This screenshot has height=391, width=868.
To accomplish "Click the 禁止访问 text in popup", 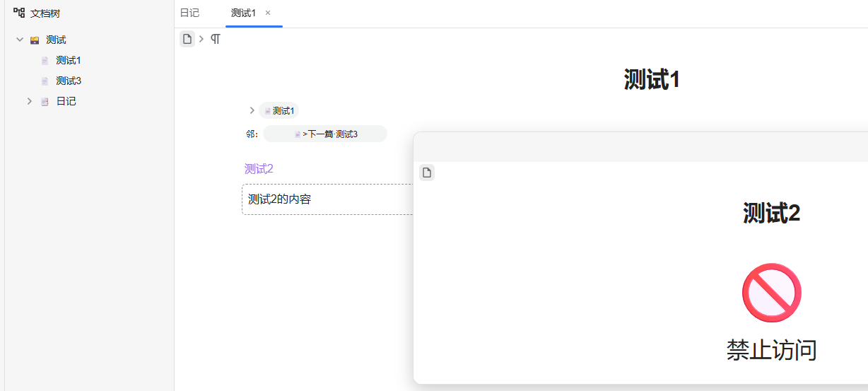I will pos(771,350).
